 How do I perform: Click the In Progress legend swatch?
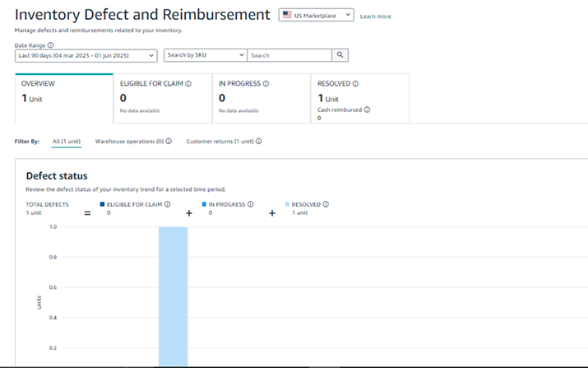(x=204, y=204)
